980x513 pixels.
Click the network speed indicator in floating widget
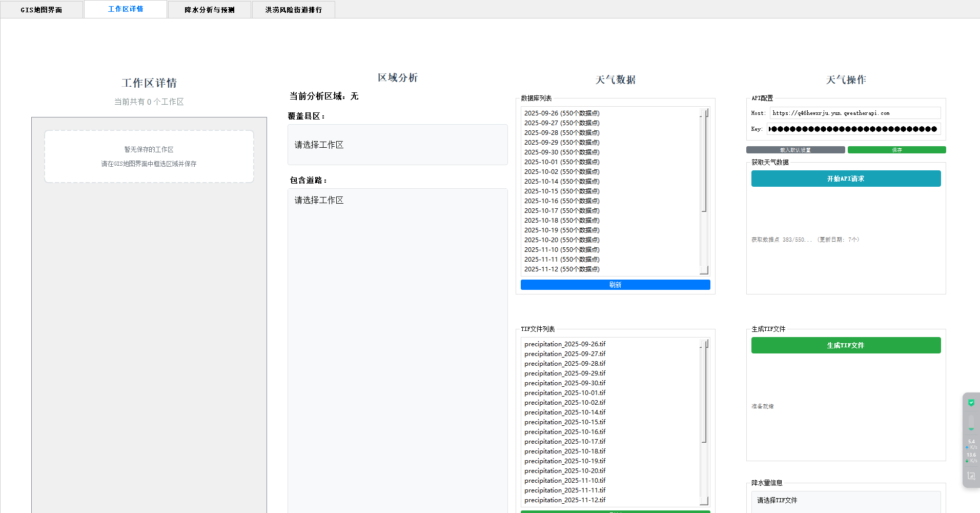pyautogui.click(x=971, y=451)
